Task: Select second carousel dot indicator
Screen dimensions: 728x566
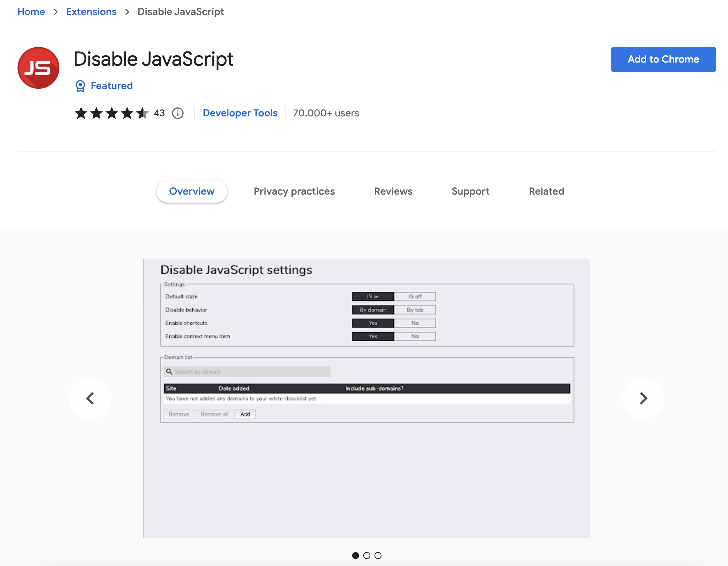Action: 367,556
